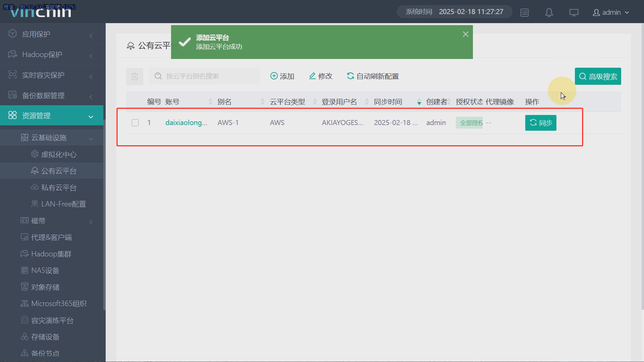
Task: Sort table by 同步时间 column
Action: pyautogui.click(x=388, y=102)
